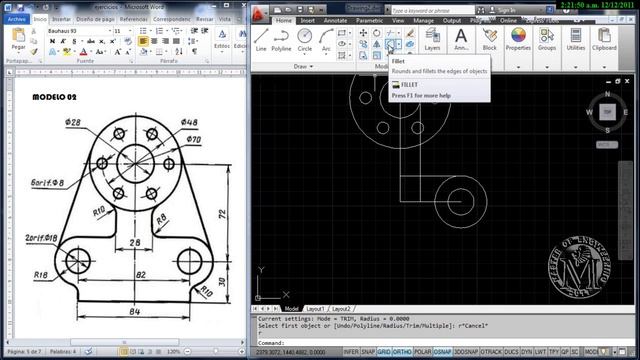Click the Command line input
Viewport: 640px width, 360px height.
[446, 343]
